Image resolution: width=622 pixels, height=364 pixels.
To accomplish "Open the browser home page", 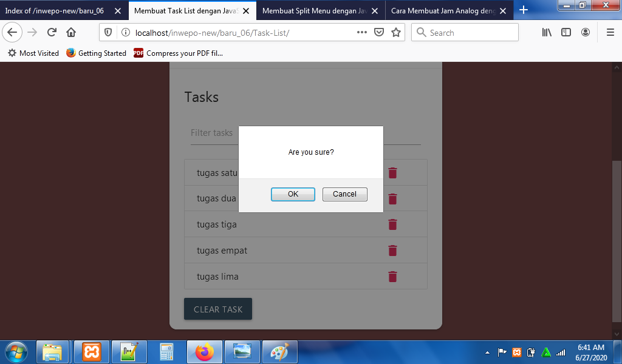I will (x=71, y=32).
